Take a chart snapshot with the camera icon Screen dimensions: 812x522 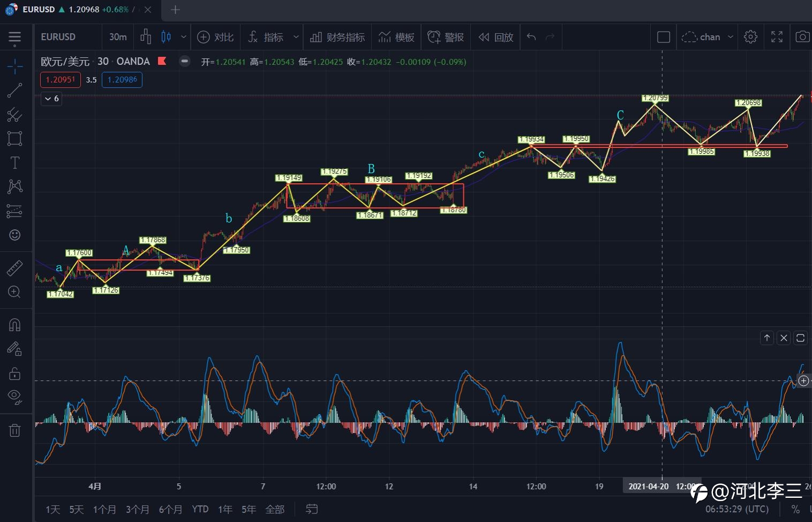point(802,37)
